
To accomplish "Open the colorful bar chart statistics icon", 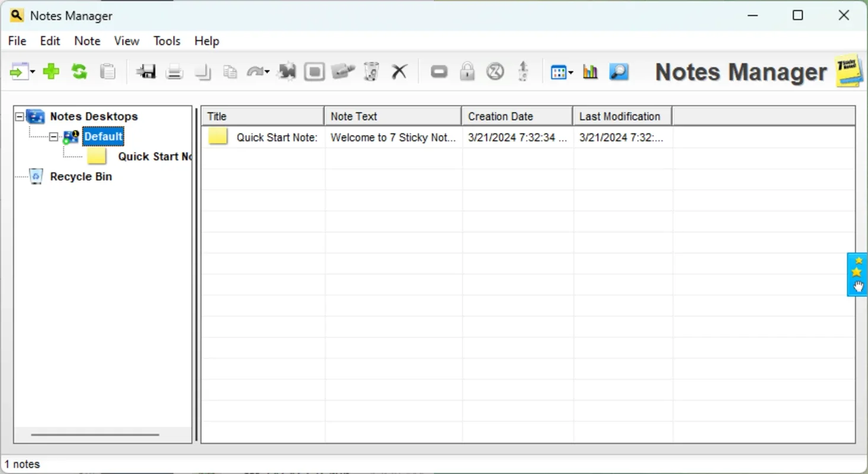I will [590, 72].
